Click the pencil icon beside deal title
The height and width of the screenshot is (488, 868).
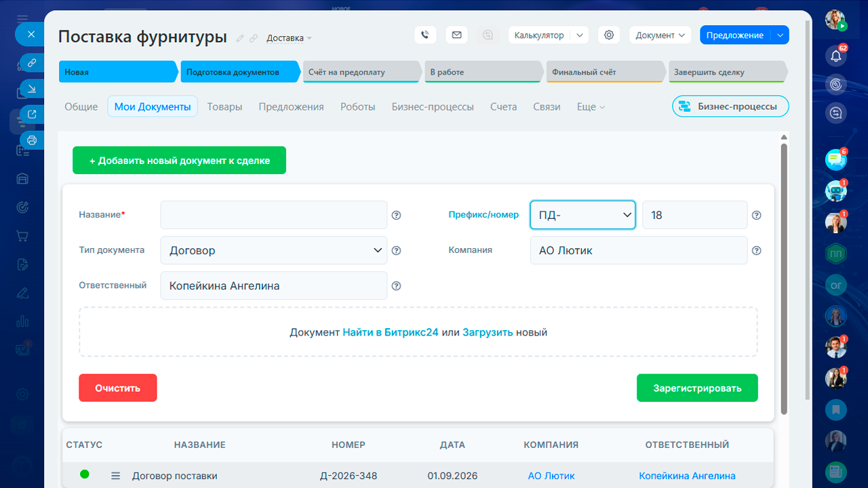click(240, 39)
